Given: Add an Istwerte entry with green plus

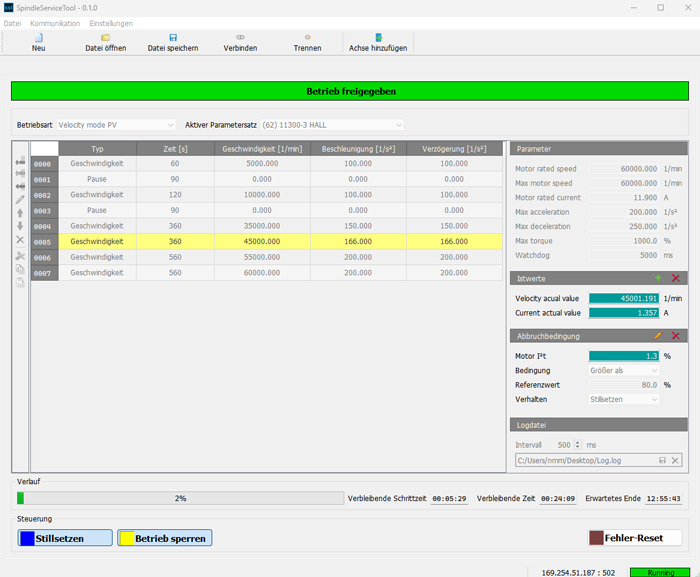Looking at the screenshot, I should tap(658, 278).
